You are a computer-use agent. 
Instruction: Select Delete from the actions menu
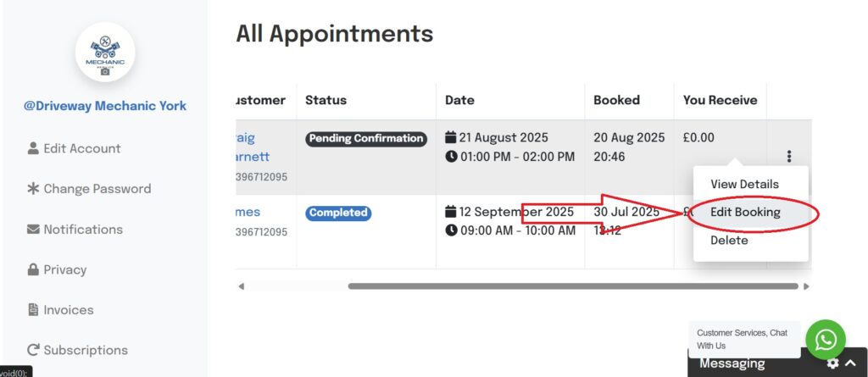(x=729, y=241)
